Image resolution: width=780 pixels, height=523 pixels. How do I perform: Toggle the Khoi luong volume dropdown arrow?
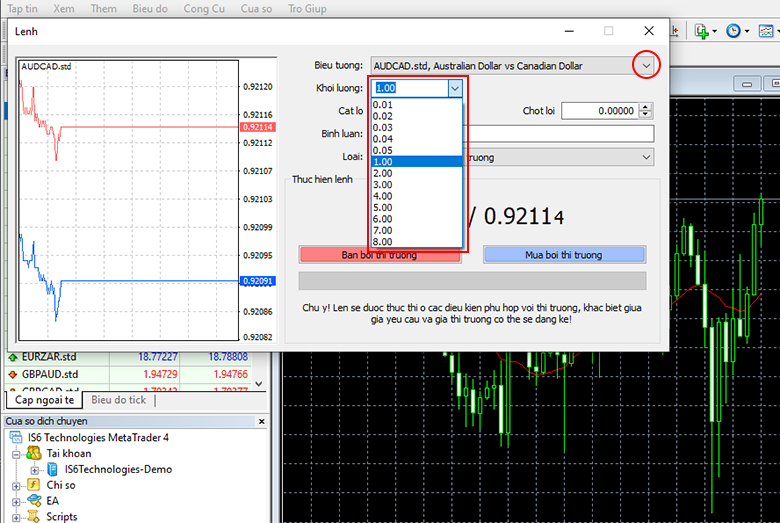point(455,89)
